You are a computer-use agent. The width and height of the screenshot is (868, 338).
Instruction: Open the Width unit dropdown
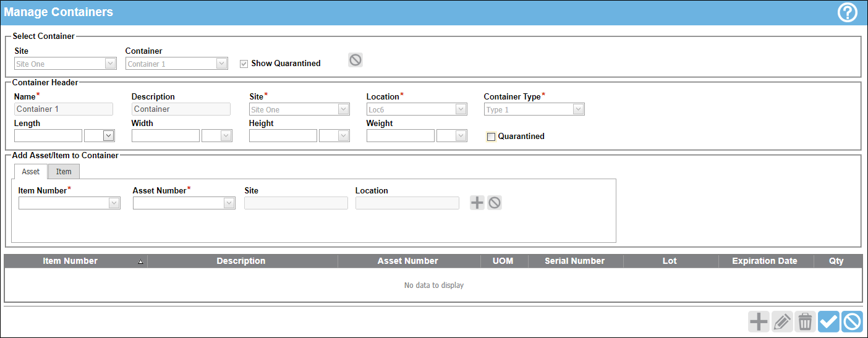[x=226, y=136]
